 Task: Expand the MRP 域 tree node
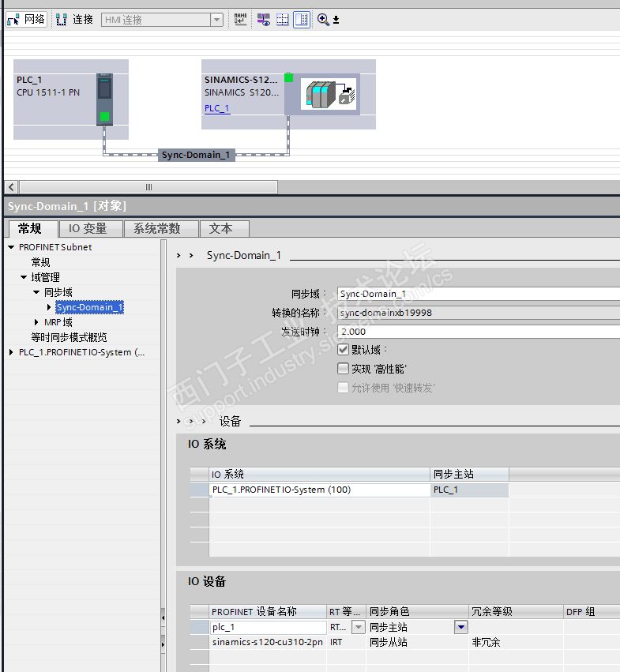36,322
